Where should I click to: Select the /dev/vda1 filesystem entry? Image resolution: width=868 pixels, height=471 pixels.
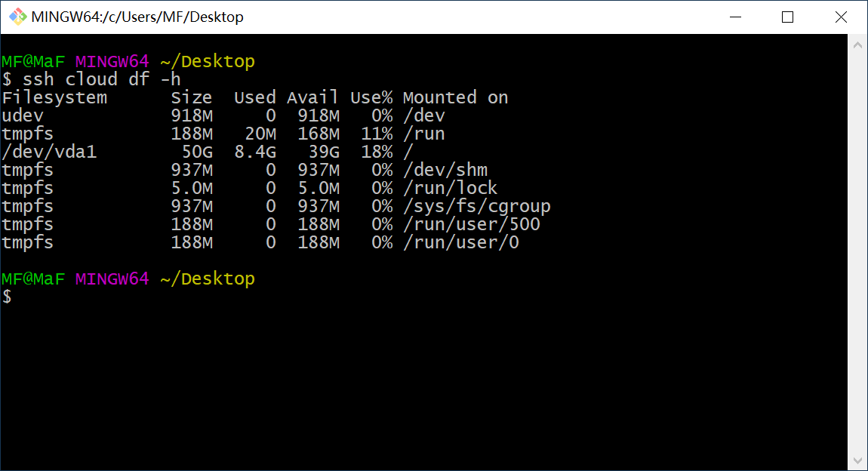pos(49,152)
